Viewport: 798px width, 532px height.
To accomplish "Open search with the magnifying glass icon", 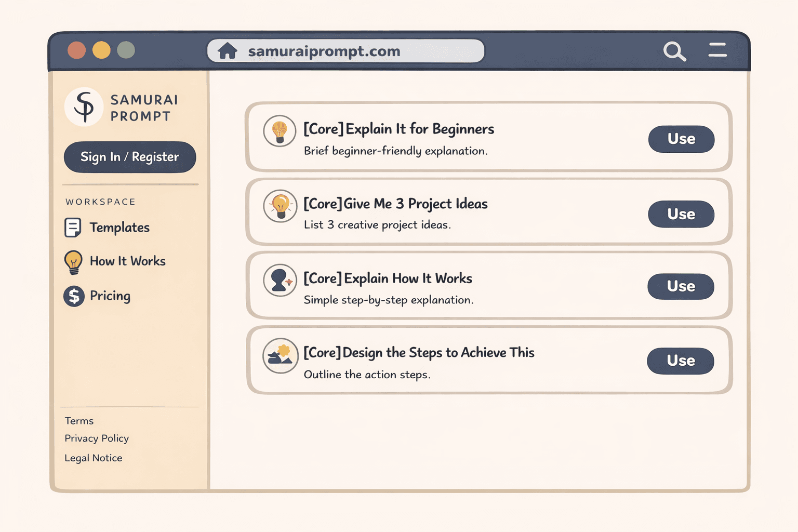I will pos(674,51).
